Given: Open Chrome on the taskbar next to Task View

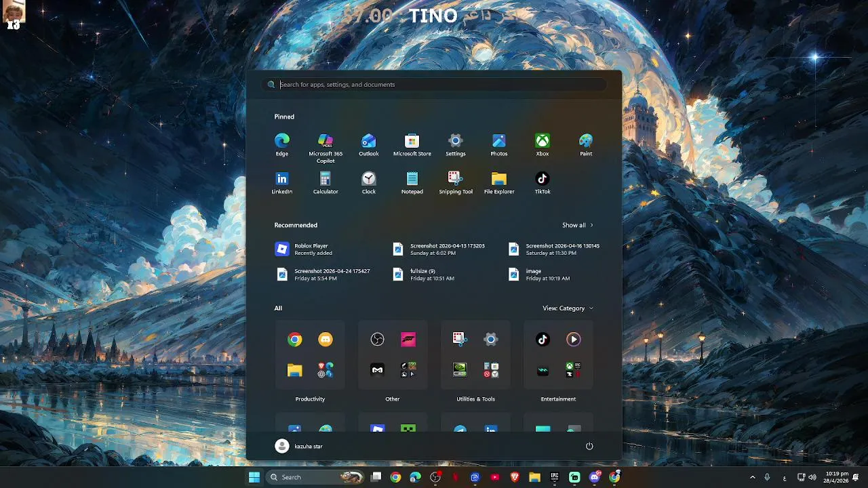Looking at the screenshot, I should (395, 477).
